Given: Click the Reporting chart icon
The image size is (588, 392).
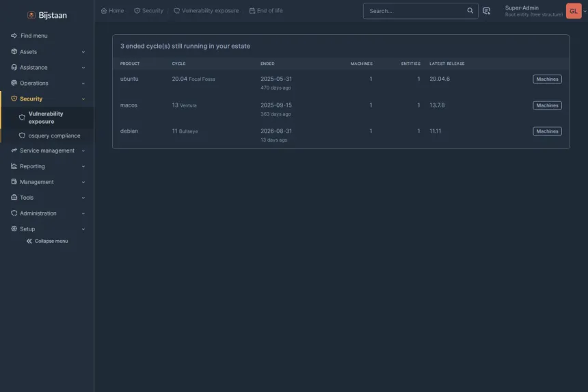Looking at the screenshot, I should (x=14, y=166).
